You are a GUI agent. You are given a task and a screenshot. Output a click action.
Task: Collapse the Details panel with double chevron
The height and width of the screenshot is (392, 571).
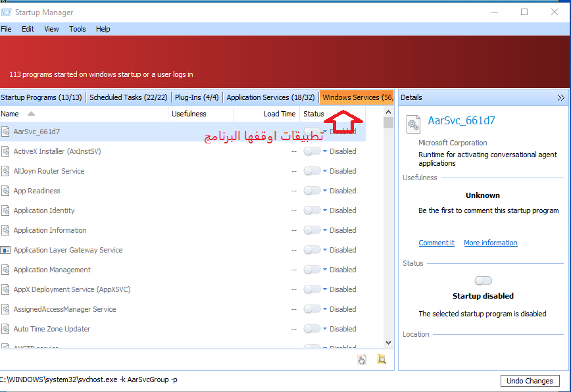[560, 97]
